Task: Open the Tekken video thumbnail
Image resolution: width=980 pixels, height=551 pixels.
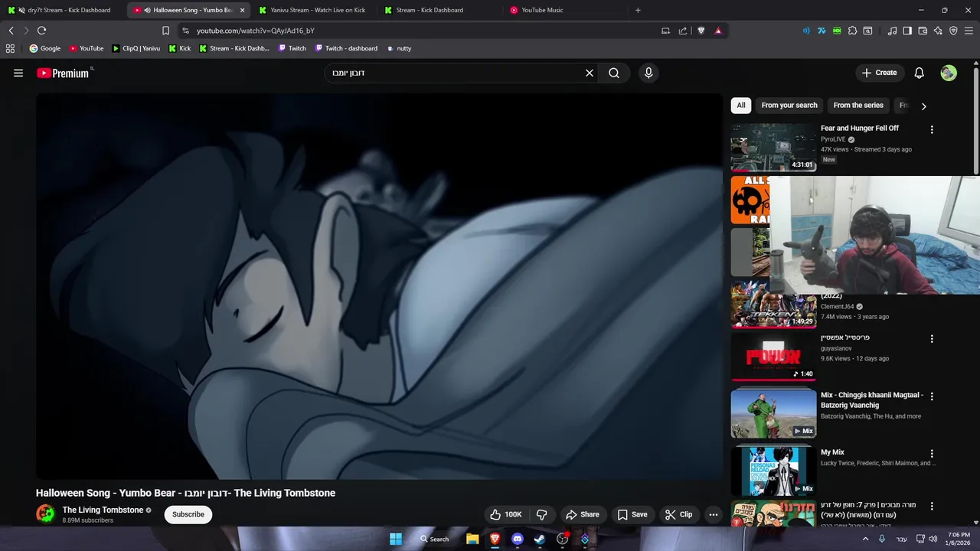Action: [x=773, y=305]
